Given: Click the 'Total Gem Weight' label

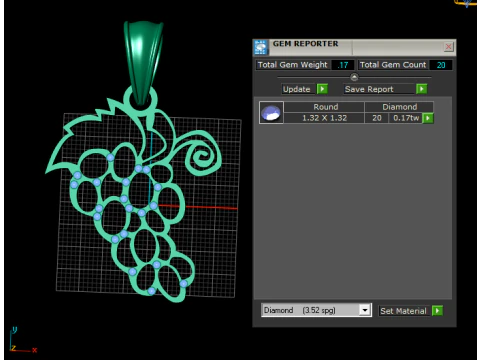Looking at the screenshot, I should point(292,65).
